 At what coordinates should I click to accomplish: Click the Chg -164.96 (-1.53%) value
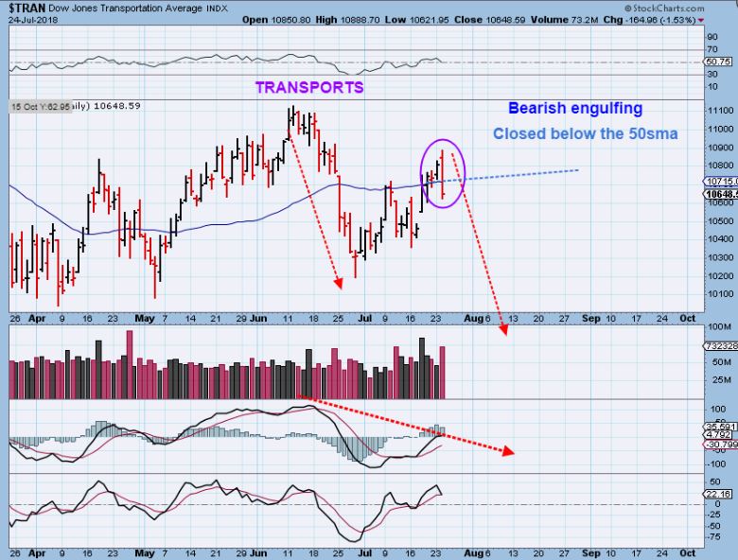(649, 20)
